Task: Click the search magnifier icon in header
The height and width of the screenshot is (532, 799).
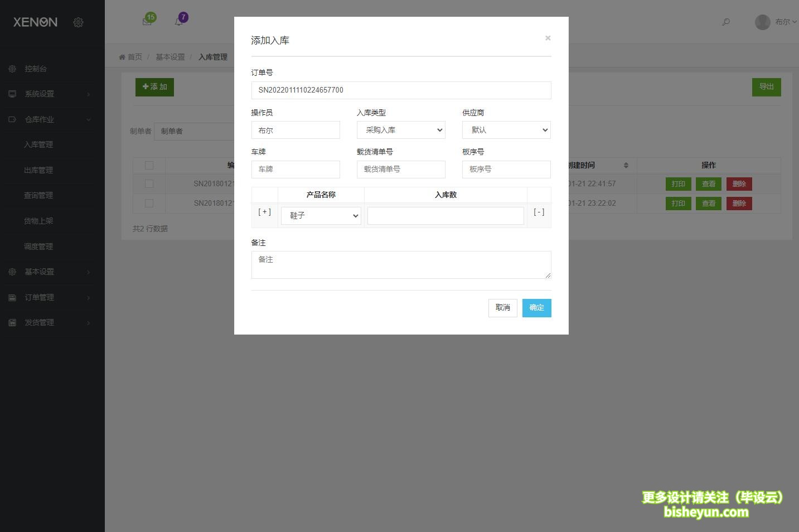Action: (726, 22)
